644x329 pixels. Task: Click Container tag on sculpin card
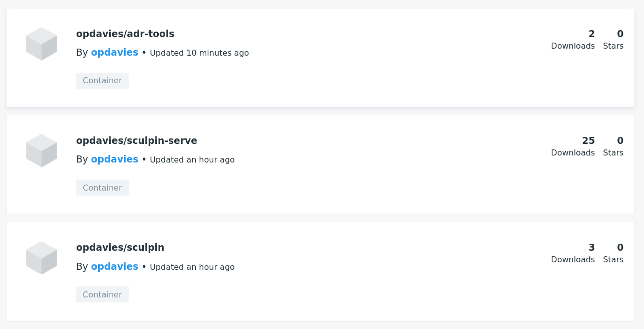pos(102,295)
